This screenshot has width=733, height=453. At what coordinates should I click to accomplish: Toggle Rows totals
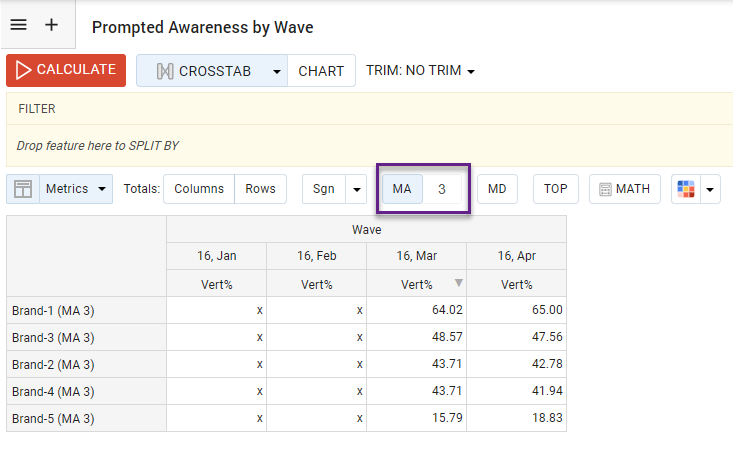click(260, 189)
